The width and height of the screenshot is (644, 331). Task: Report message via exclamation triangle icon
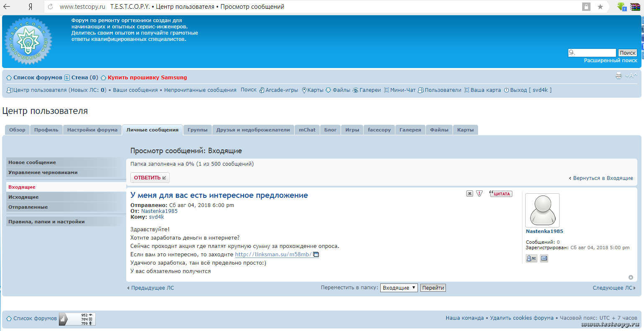coord(479,194)
